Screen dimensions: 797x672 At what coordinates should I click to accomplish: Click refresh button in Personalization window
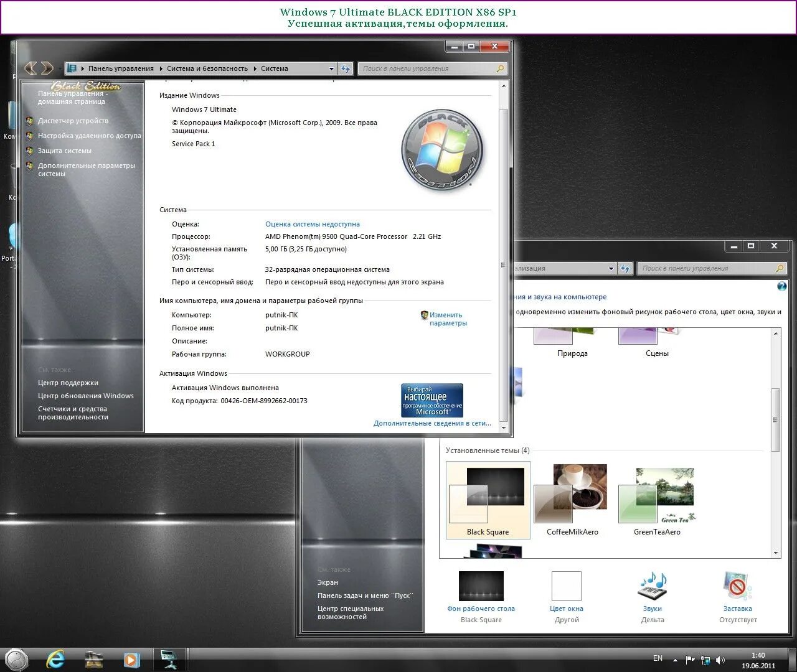(x=626, y=268)
